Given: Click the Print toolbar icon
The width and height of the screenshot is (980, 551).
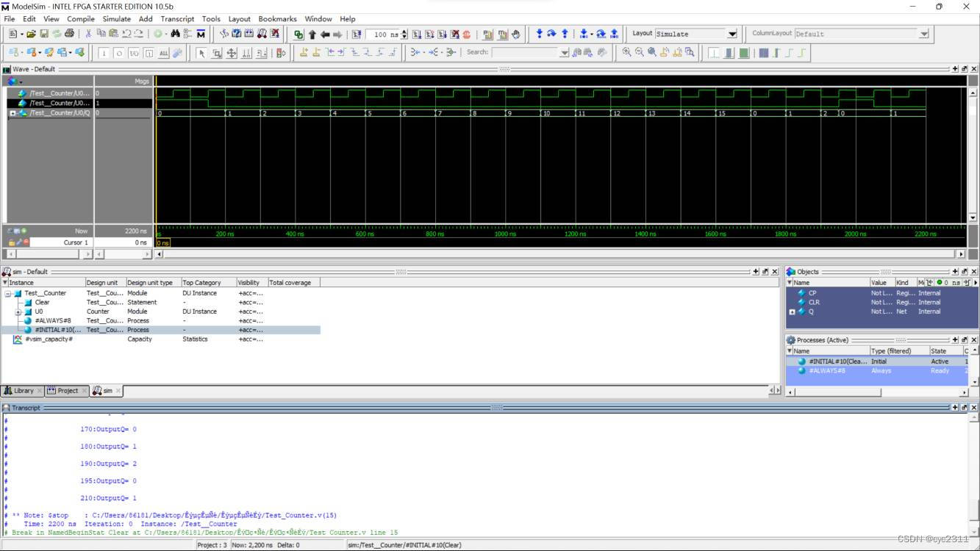Looking at the screenshot, I should pos(69,34).
